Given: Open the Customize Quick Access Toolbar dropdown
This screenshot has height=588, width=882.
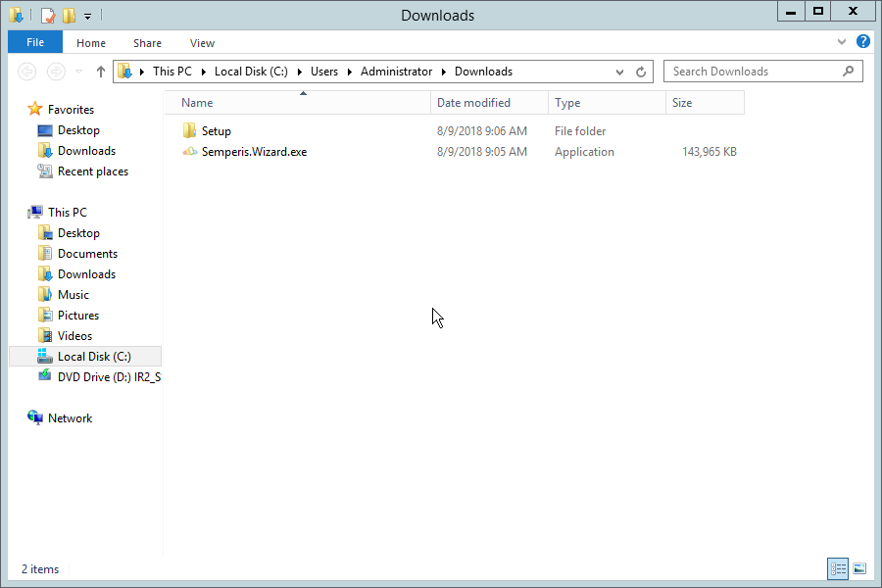Looking at the screenshot, I should pyautogui.click(x=87, y=16).
